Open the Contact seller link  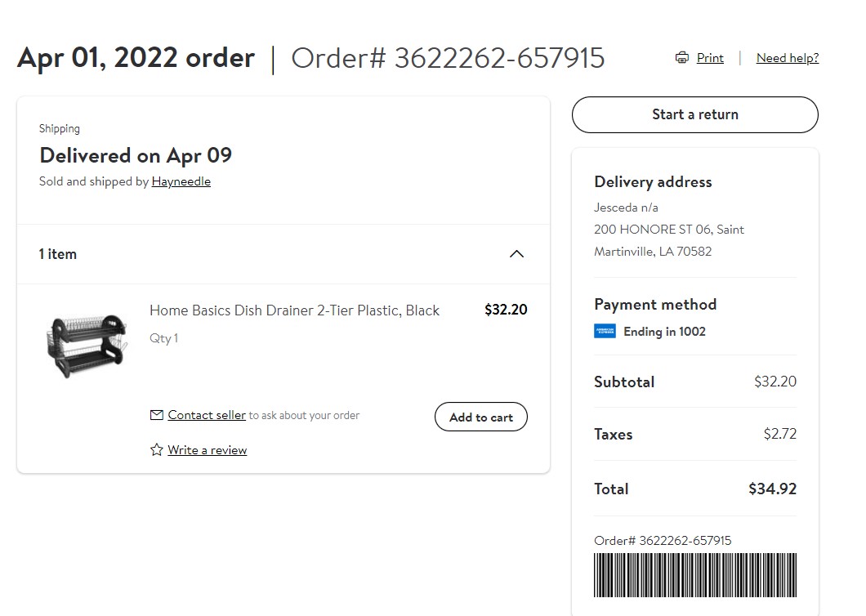(207, 415)
